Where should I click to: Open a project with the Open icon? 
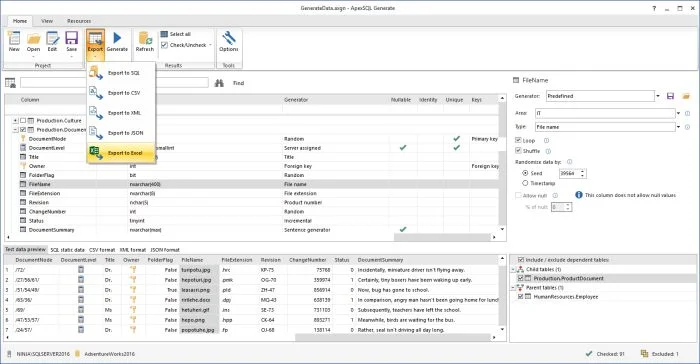(x=33, y=39)
